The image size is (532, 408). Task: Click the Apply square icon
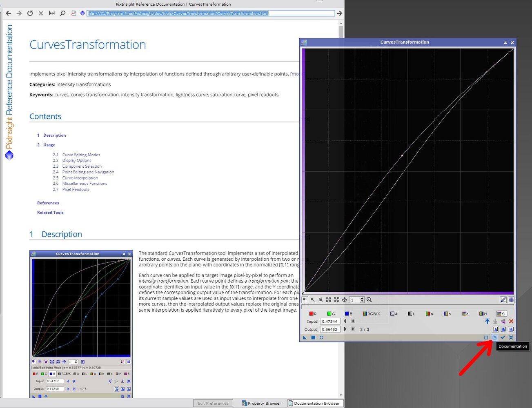click(313, 337)
